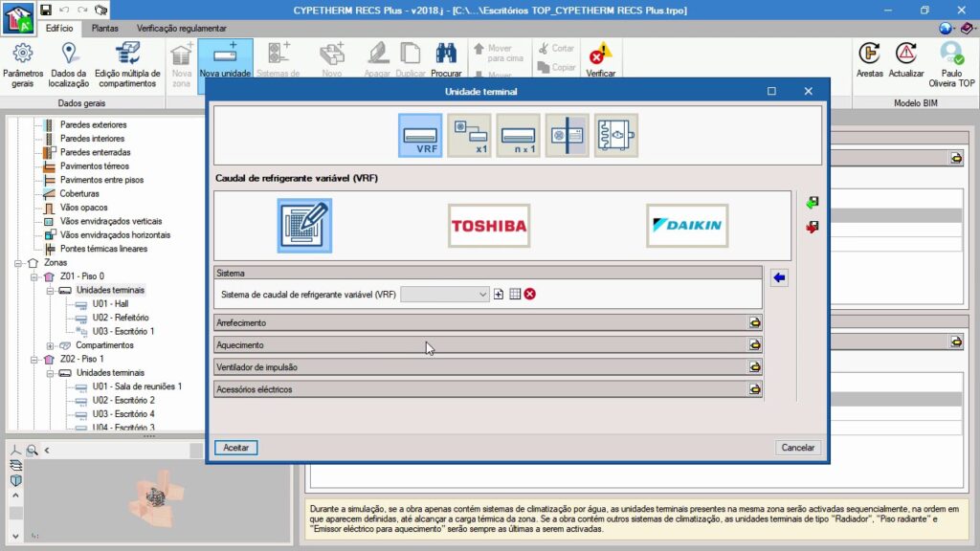980x551 pixels.
Task: Expand the Arrefecimento section
Action: 754,322
